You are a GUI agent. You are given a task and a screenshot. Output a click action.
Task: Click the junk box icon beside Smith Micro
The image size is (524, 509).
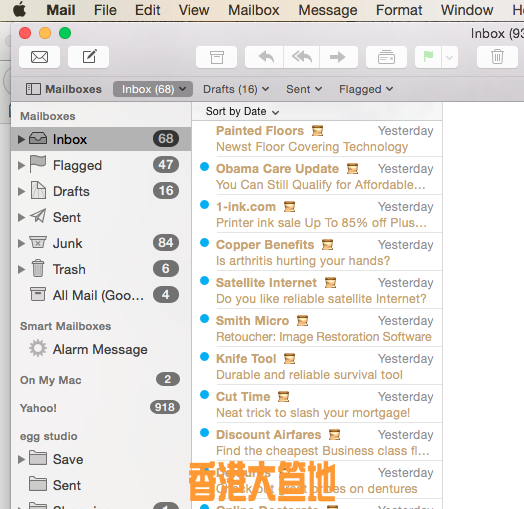coord(302,321)
